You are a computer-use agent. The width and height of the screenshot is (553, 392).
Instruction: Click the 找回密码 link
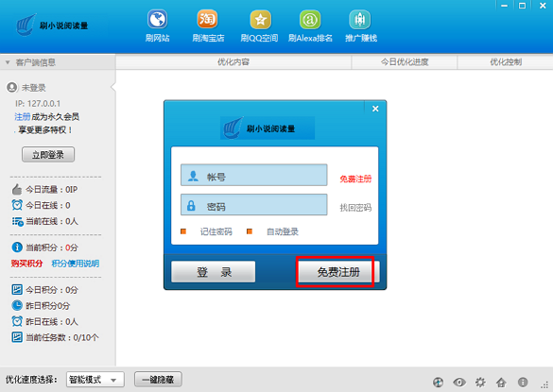point(355,208)
